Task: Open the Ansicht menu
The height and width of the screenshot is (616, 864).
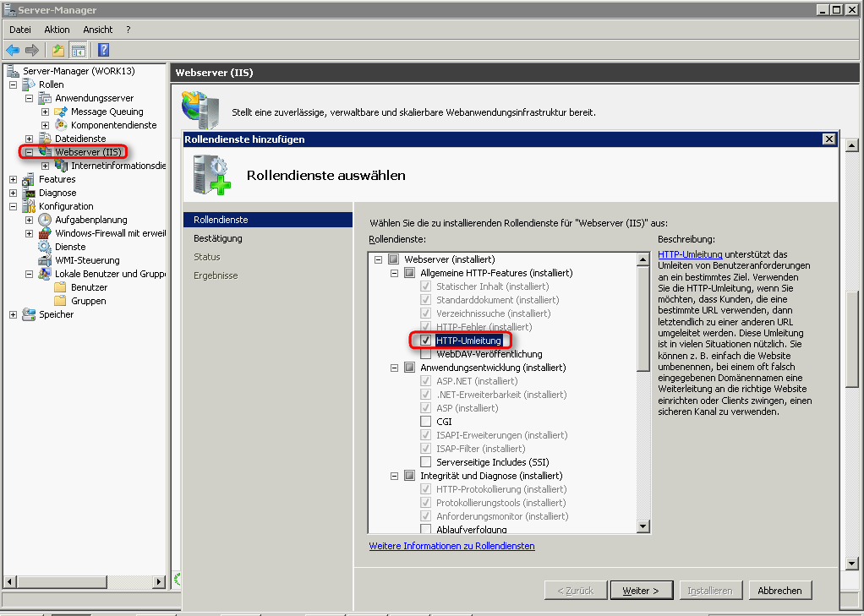Action: coord(98,30)
